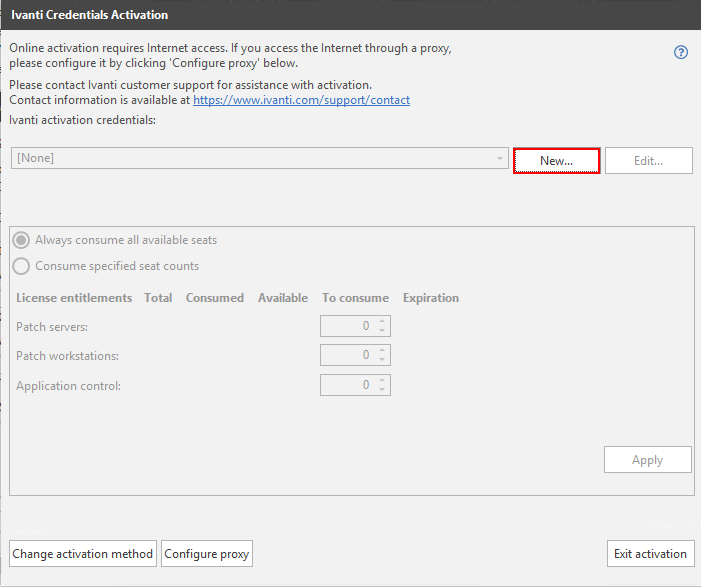Click Change activation method button

[83, 553]
